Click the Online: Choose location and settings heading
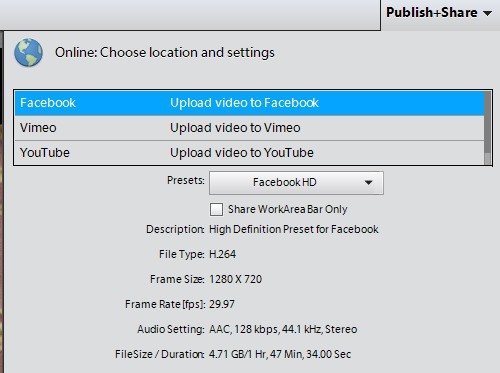 coord(165,52)
